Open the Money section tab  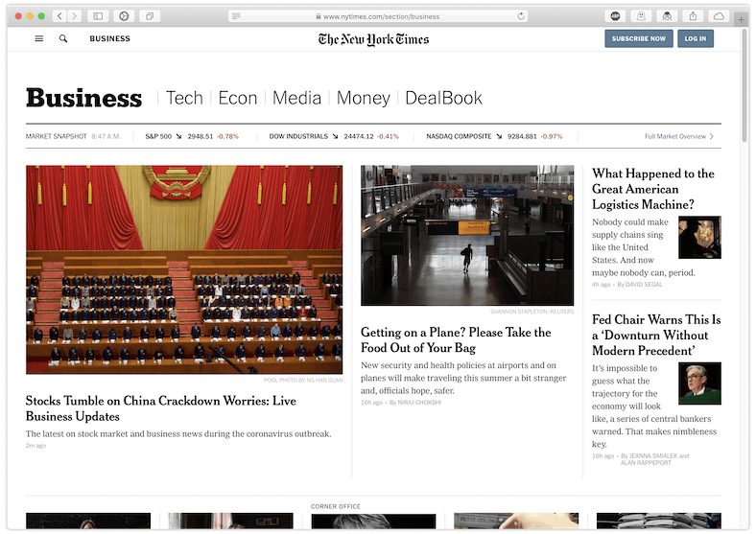click(x=363, y=98)
